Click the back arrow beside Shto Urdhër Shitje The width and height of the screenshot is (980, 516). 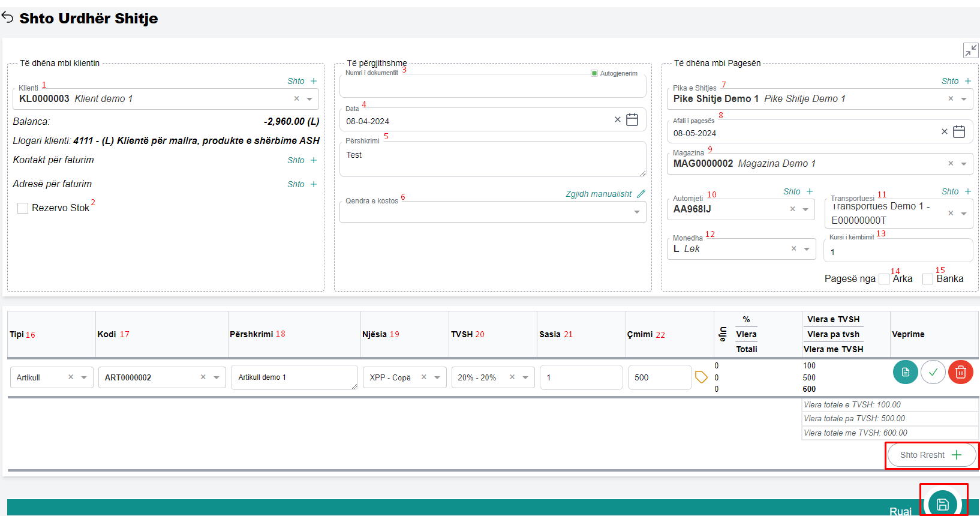[x=8, y=18]
